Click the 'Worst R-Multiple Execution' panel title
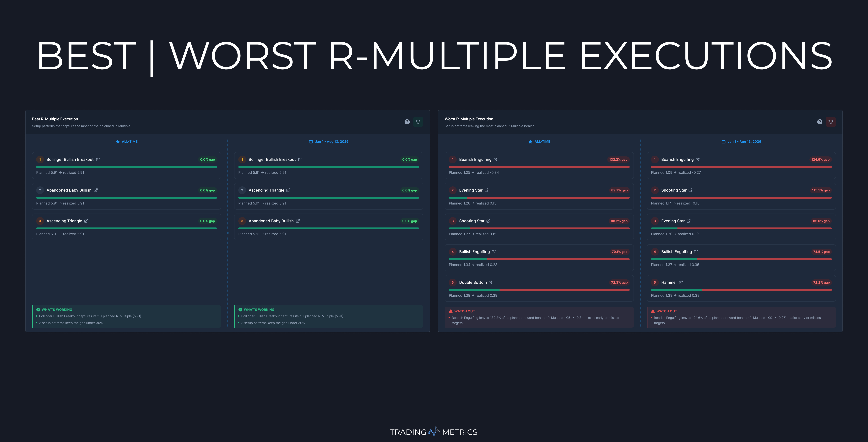Image resolution: width=868 pixels, height=442 pixels. pos(469,119)
